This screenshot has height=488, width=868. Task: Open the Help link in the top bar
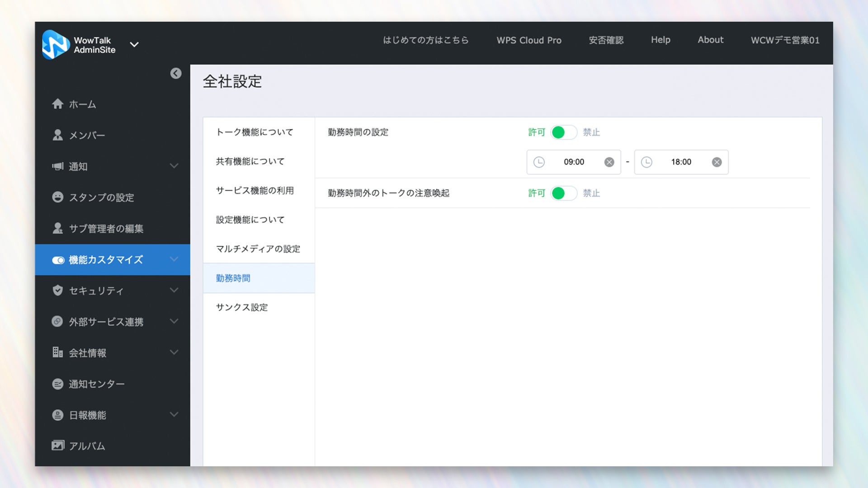pyautogui.click(x=660, y=40)
